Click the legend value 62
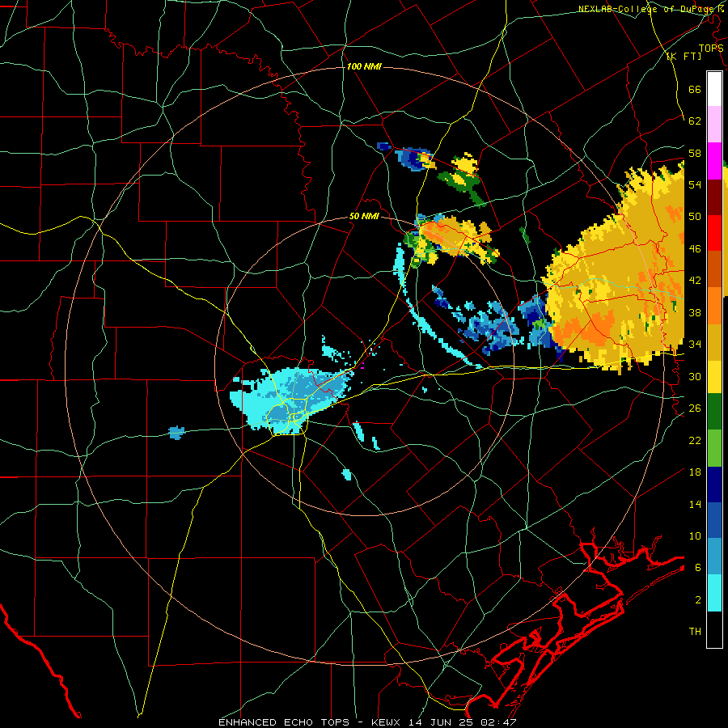The image size is (728, 728). (695, 121)
